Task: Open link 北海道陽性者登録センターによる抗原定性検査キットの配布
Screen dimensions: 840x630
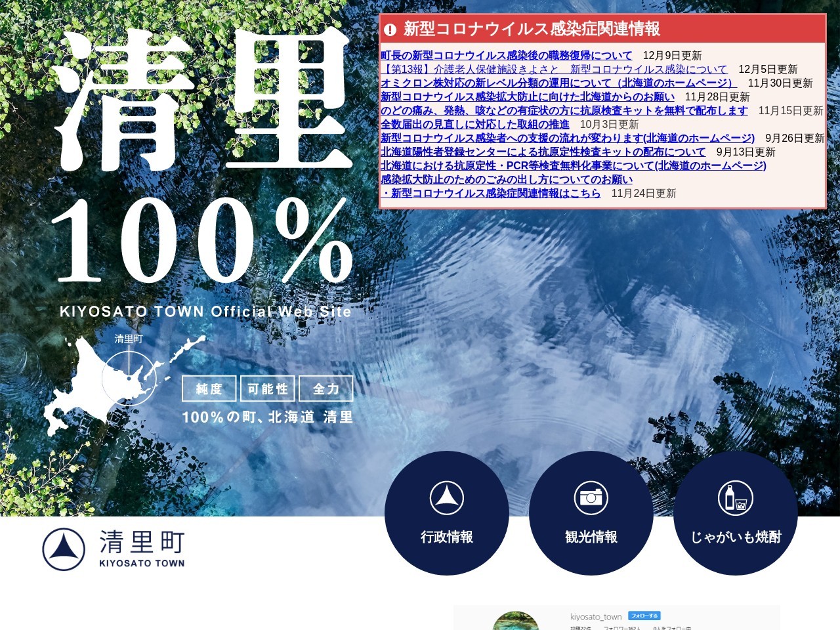Action: (543, 152)
